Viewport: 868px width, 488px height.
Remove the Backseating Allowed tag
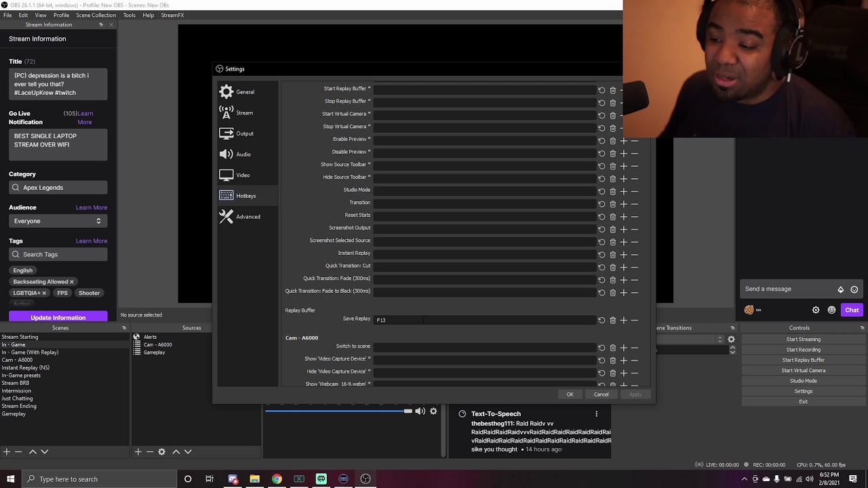(71, 282)
